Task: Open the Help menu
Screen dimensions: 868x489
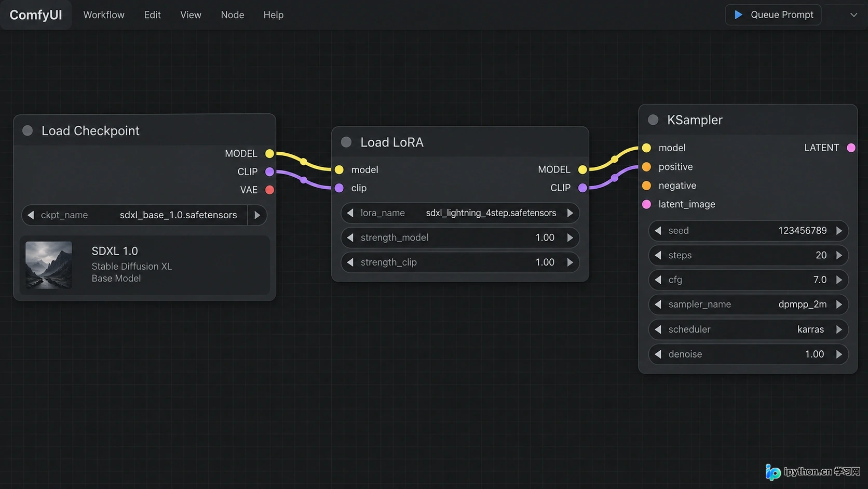Action: pos(273,15)
